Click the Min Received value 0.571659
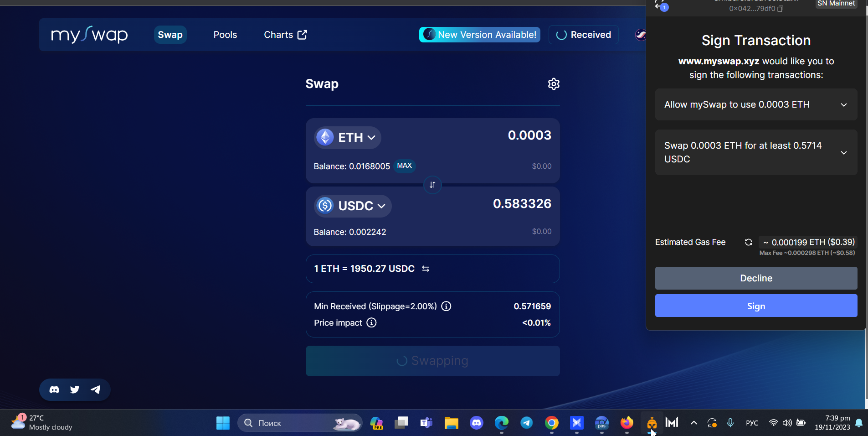Image resolution: width=868 pixels, height=436 pixels. point(532,306)
